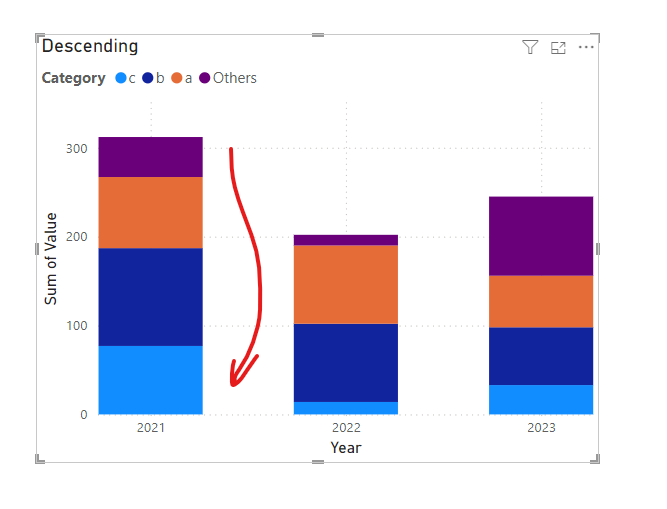This screenshot has height=509, width=667.
Task: Click the 2023 x-axis label
Action: click(542, 427)
